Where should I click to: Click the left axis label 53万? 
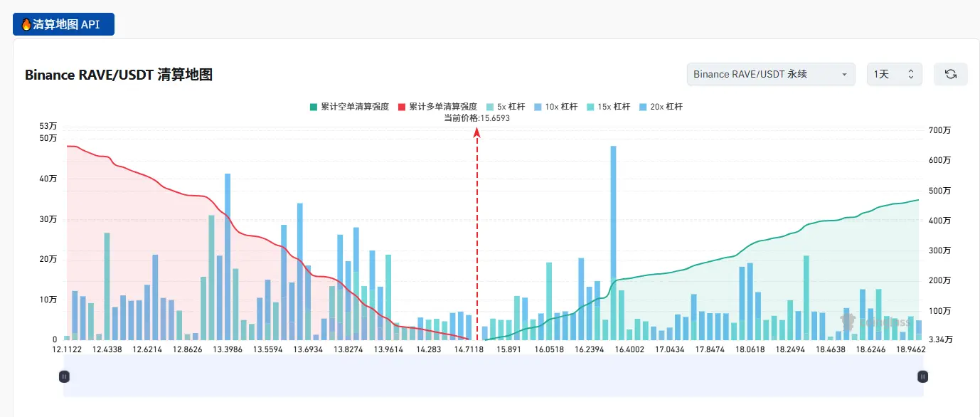(48, 126)
